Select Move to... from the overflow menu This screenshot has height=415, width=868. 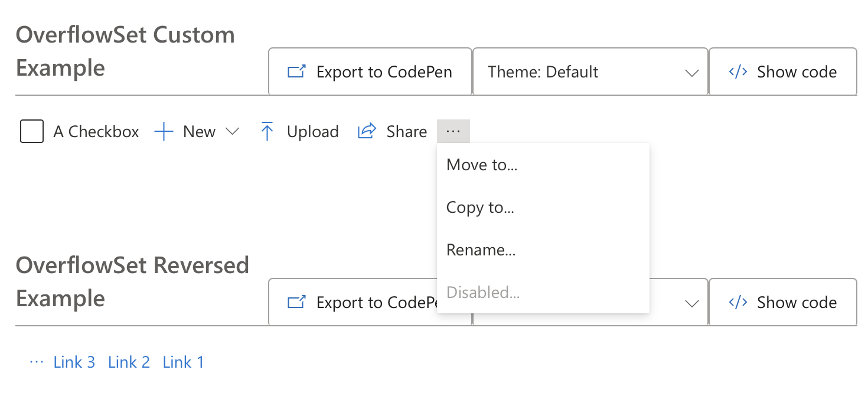(482, 164)
